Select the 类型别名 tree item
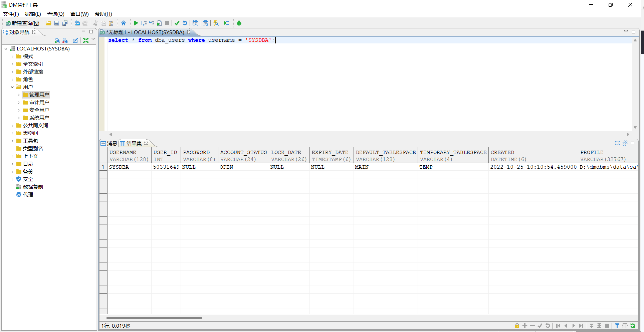 click(x=30, y=149)
